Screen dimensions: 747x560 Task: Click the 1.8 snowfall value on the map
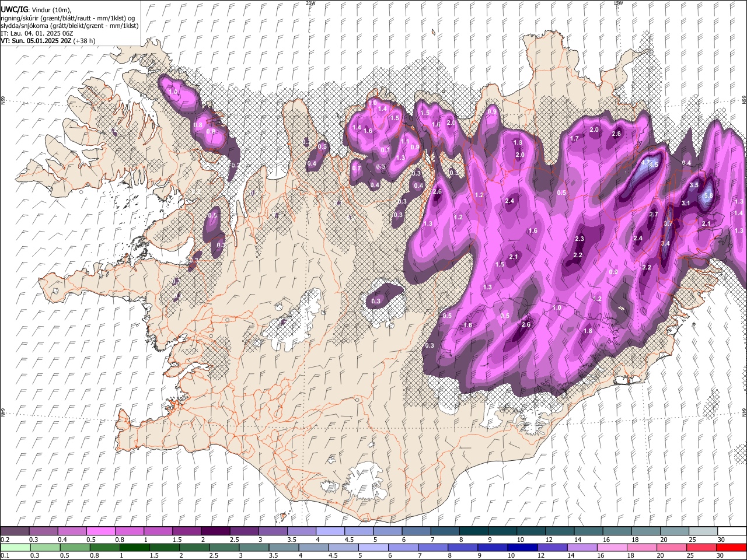point(588,331)
